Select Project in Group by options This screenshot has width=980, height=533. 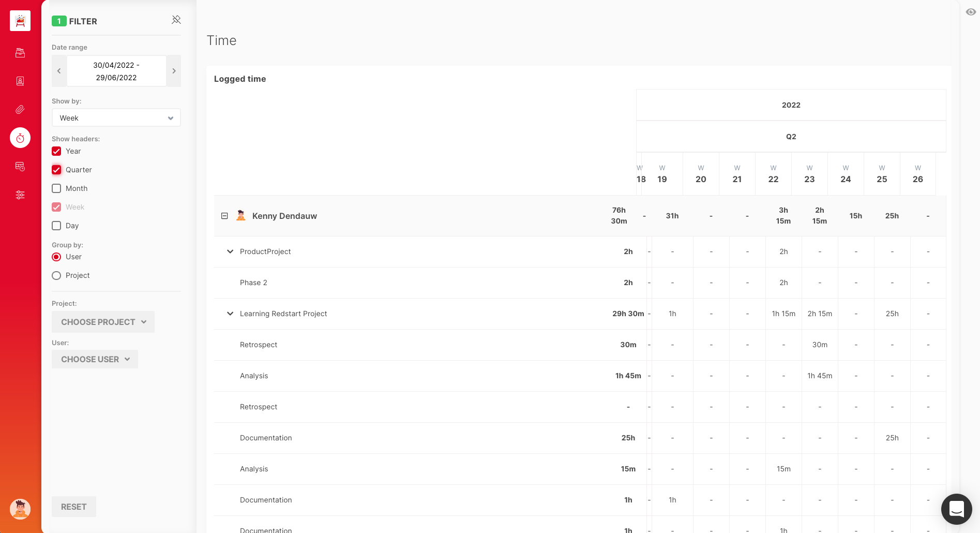point(57,275)
